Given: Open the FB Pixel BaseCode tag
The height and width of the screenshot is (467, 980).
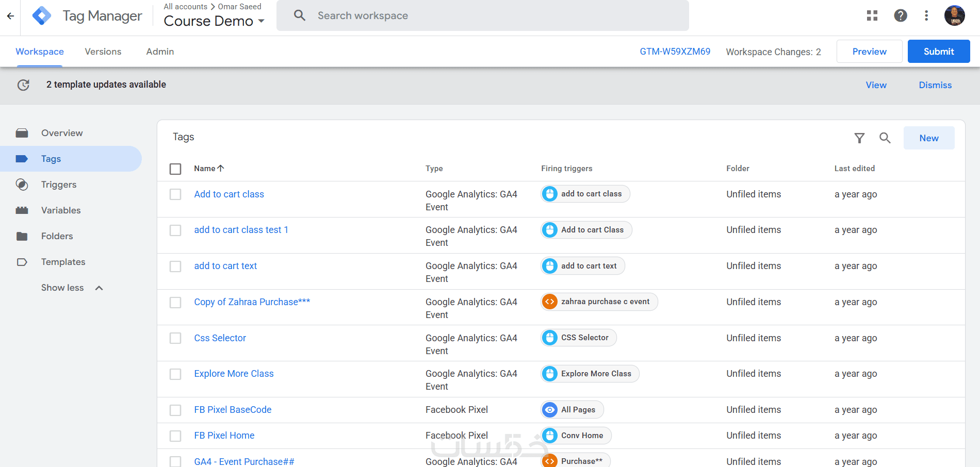Looking at the screenshot, I should (x=233, y=410).
